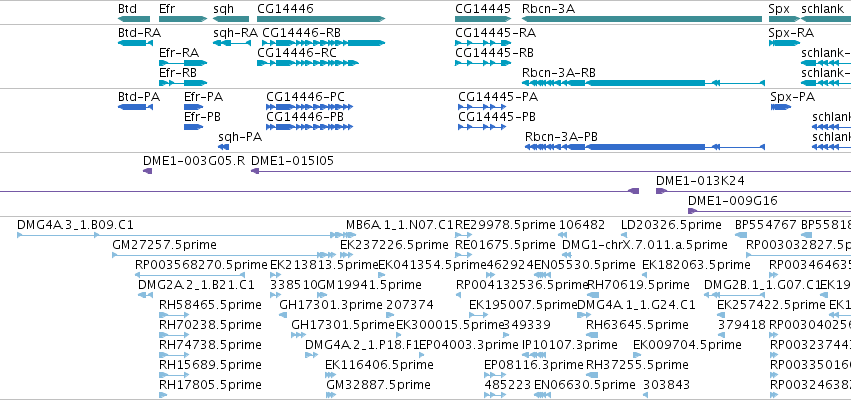Viewport: 851px width, 400px height.
Task: Click the Btd gene arrow glyph
Action: click(x=134, y=19)
